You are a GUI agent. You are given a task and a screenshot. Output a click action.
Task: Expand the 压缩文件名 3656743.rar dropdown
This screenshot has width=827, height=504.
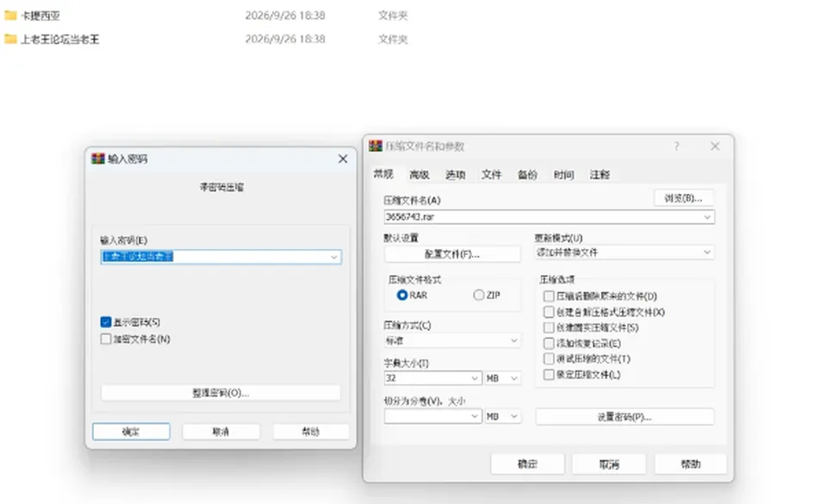pos(707,217)
